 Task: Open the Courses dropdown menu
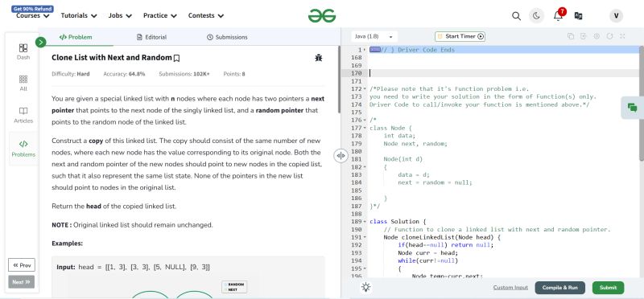pyautogui.click(x=32, y=15)
